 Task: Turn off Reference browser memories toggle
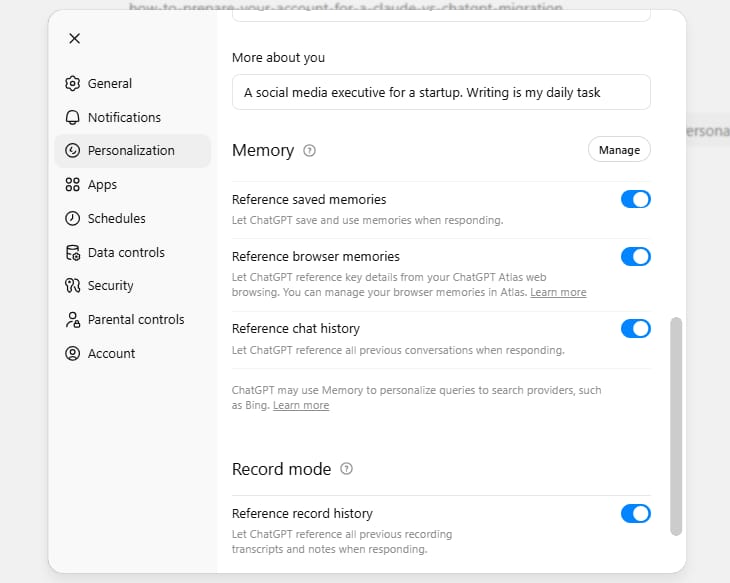pos(635,257)
